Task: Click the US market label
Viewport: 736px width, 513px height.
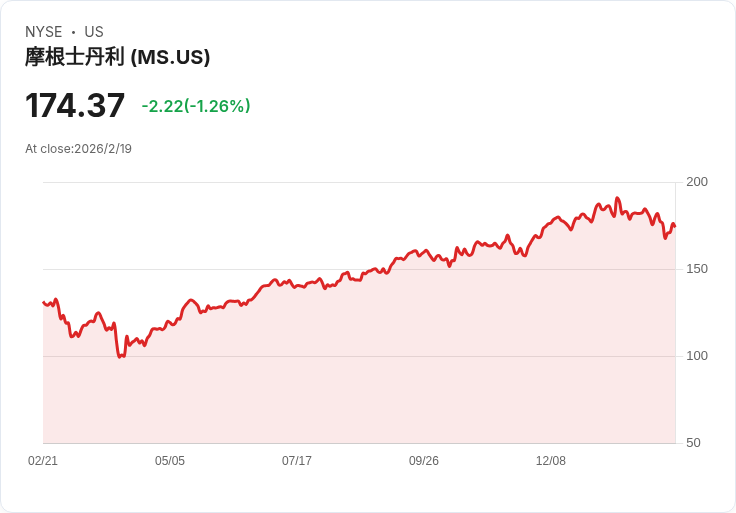Action: click(94, 32)
